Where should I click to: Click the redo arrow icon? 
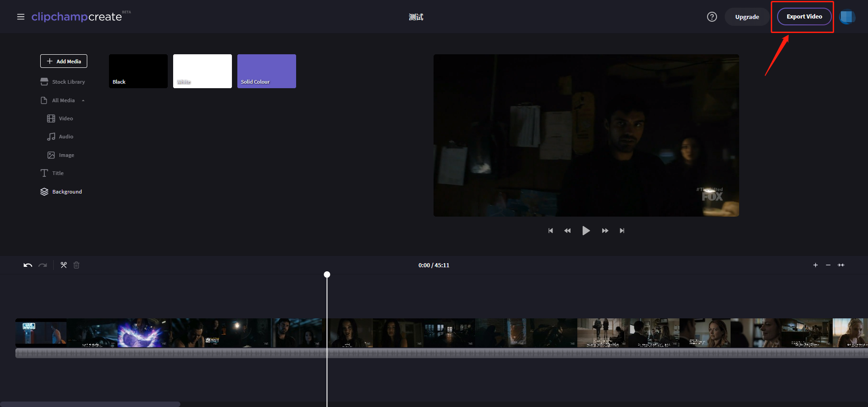click(x=43, y=265)
